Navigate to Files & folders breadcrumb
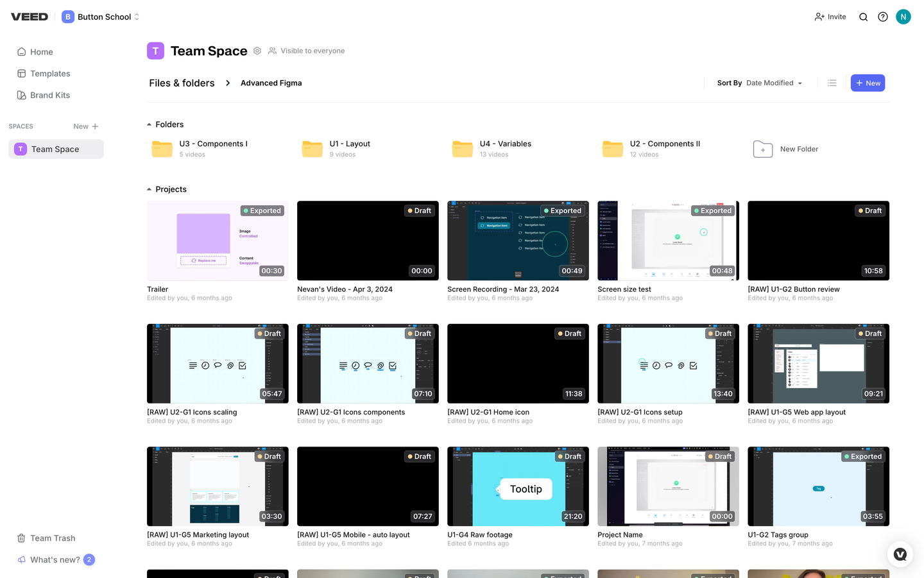This screenshot has width=924, height=578. (182, 83)
